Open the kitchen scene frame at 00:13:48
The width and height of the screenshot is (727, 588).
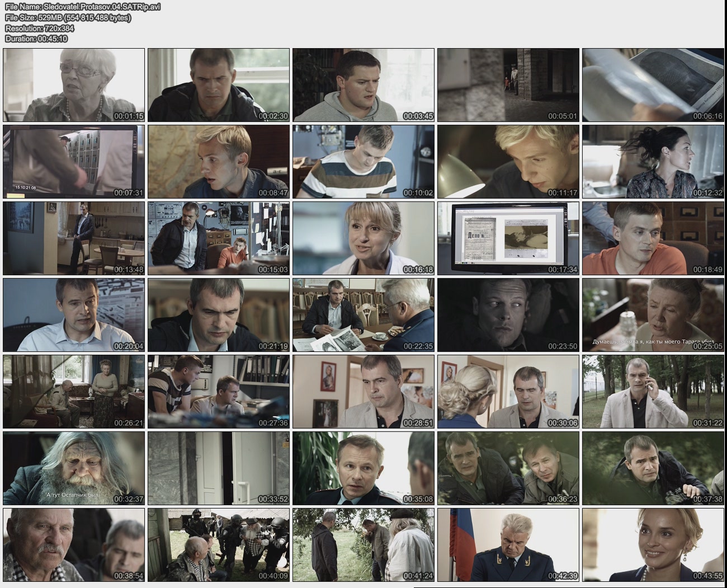[74, 238]
